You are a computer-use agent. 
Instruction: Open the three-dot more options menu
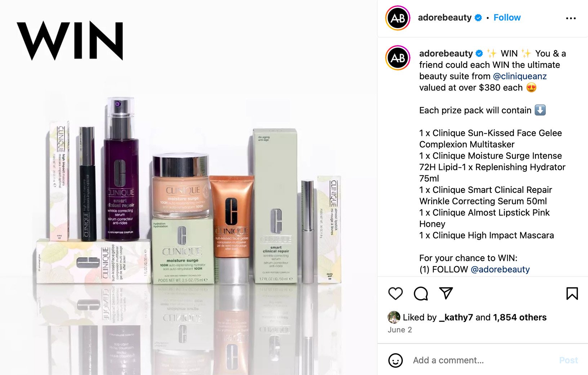tap(571, 18)
